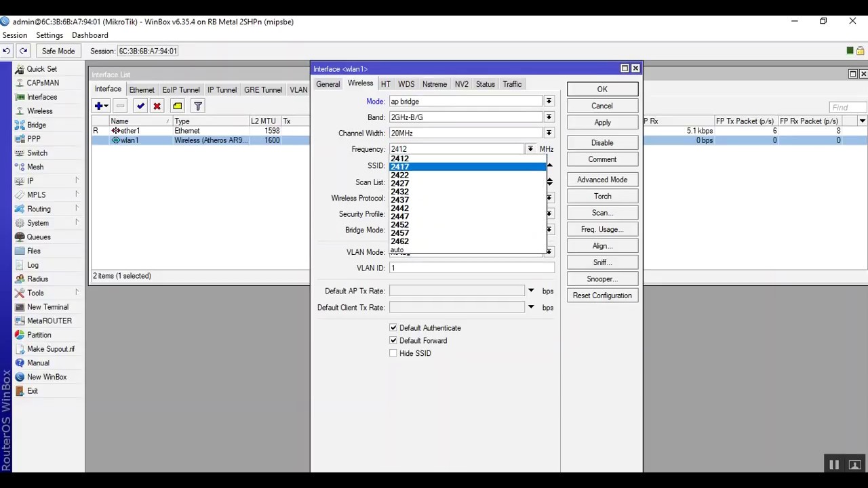This screenshot has height=488, width=868.
Task: Open the Session menu
Action: pos(14,35)
